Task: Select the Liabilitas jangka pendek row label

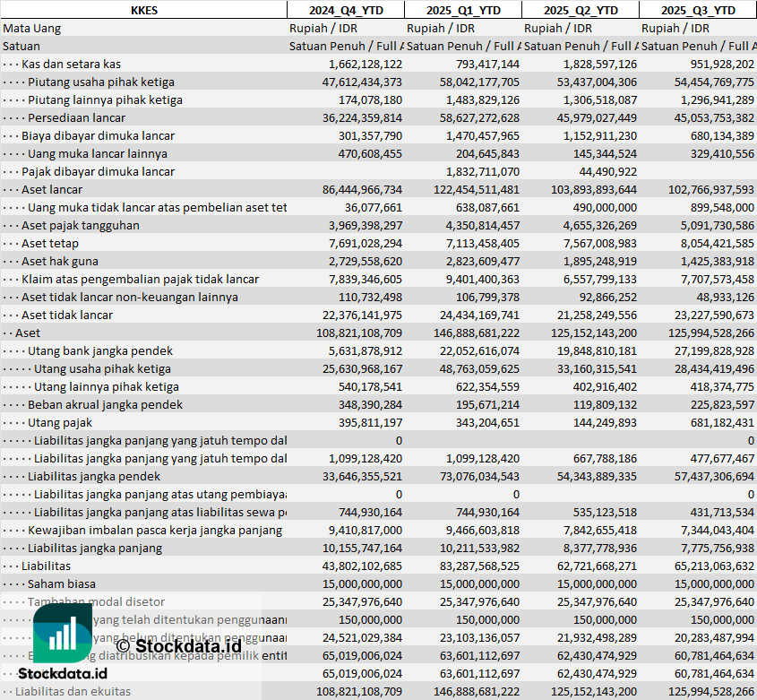Action: 94,476
